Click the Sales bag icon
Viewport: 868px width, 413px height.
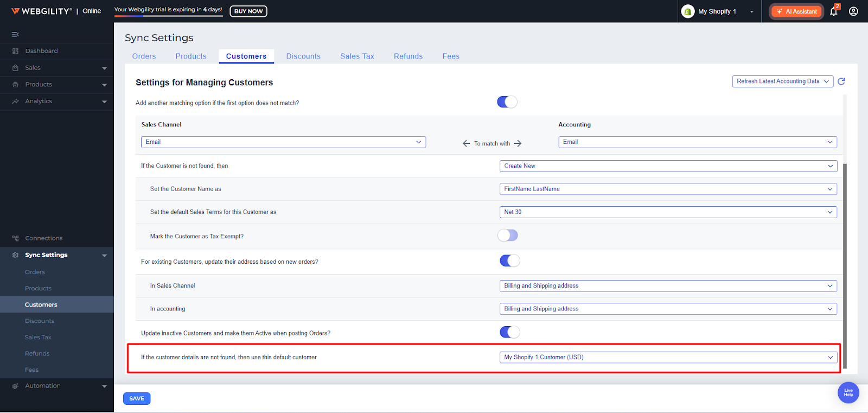(x=15, y=68)
